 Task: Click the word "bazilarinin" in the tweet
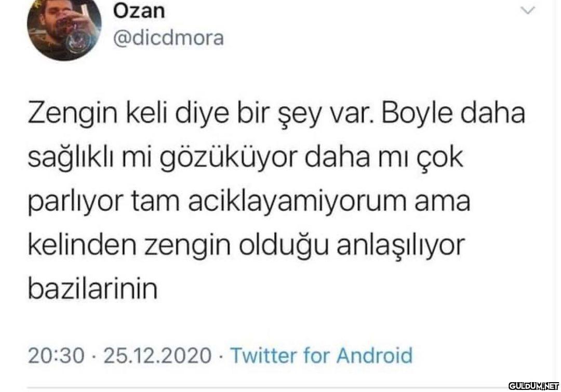[x=92, y=289]
